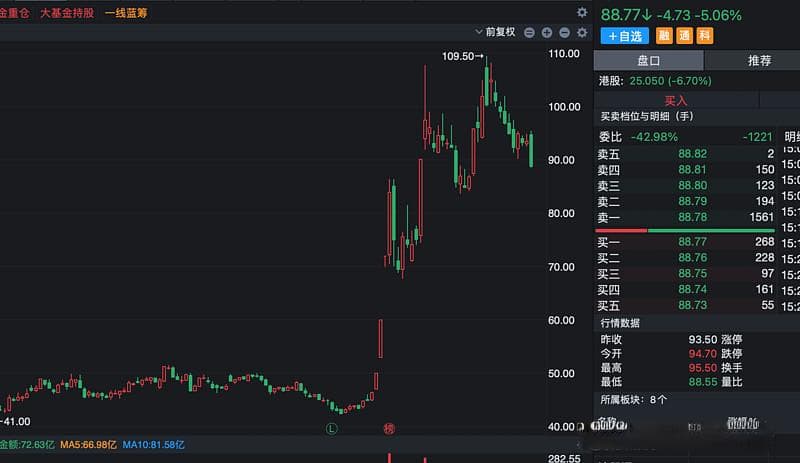800x463 pixels.
Task: Click the 买卖档位与明细（手）header
Action: (647, 116)
